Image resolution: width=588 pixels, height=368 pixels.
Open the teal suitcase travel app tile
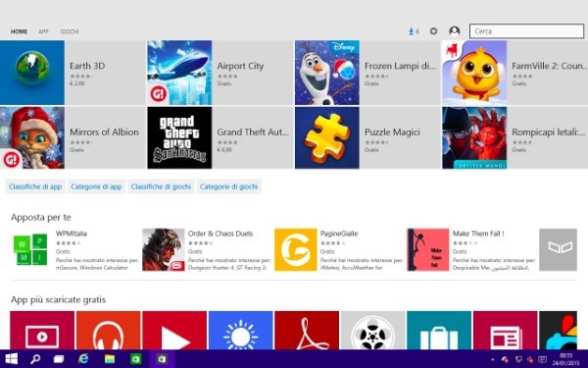point(439,331)
